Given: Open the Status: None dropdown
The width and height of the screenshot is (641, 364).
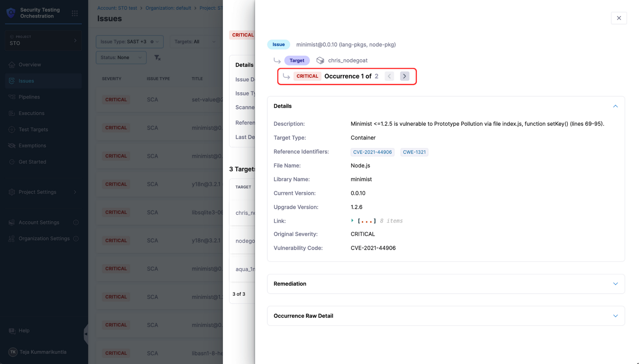Looking at the screenshot, I should tap(121, 58).
